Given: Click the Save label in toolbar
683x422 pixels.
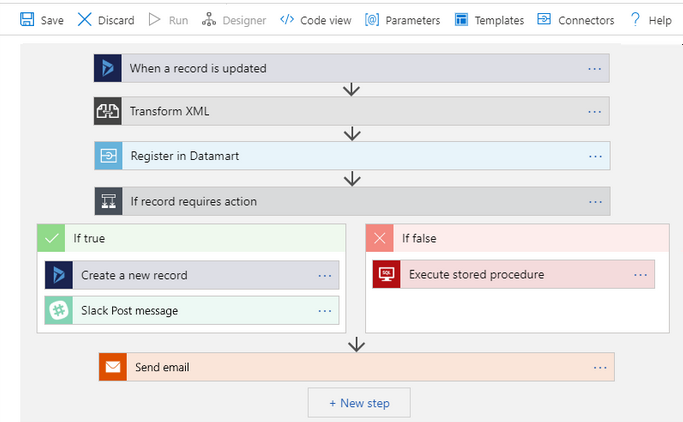Looking at the screenshot, I should tap(52, 20).
